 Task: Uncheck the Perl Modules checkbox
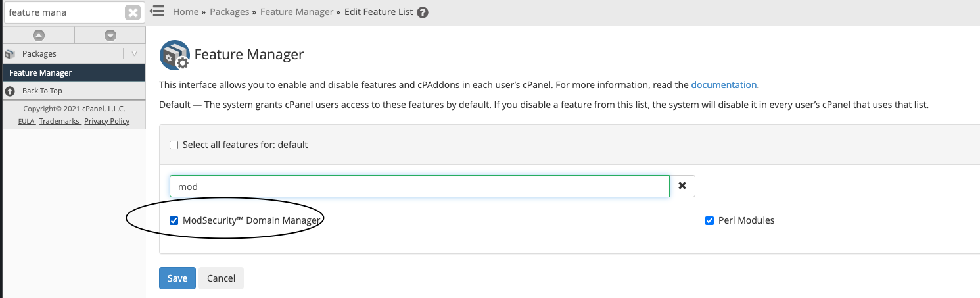point(709,220)
